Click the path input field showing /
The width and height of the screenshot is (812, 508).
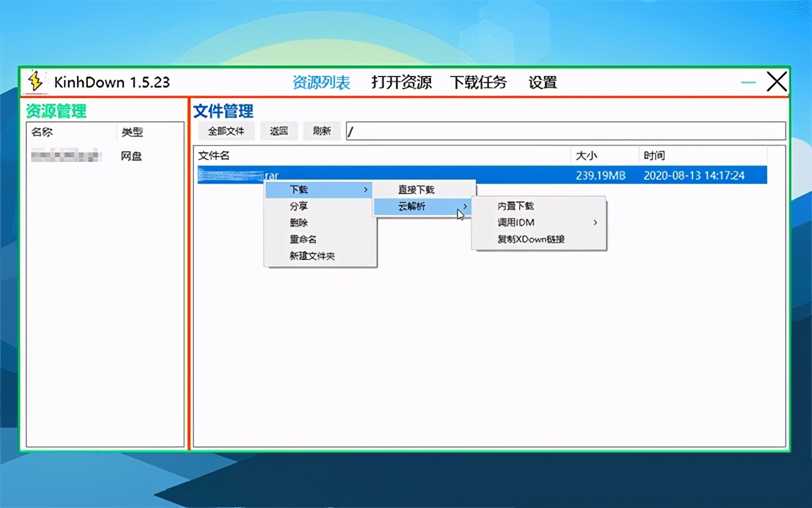[565, 131]
